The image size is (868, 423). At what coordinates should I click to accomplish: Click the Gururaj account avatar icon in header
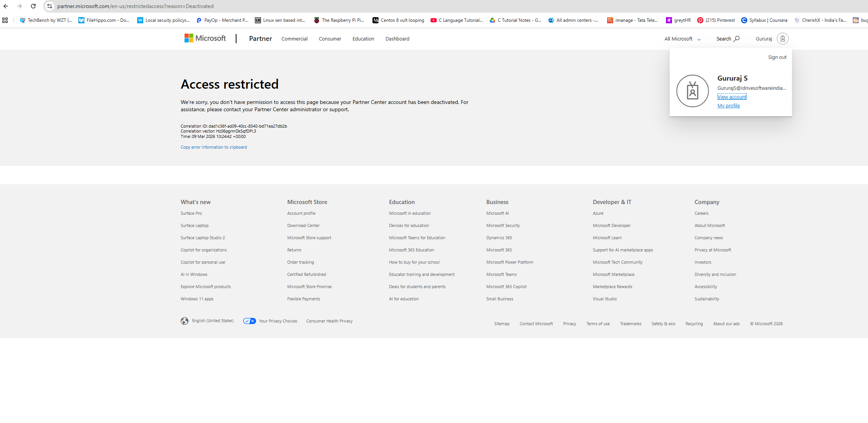783,39
